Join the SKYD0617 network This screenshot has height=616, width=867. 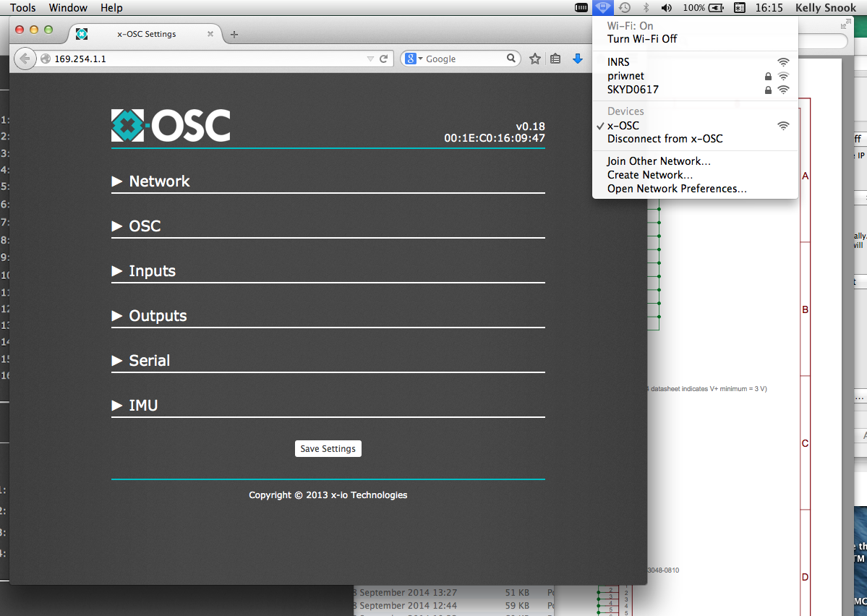click(x=695, y=90)
